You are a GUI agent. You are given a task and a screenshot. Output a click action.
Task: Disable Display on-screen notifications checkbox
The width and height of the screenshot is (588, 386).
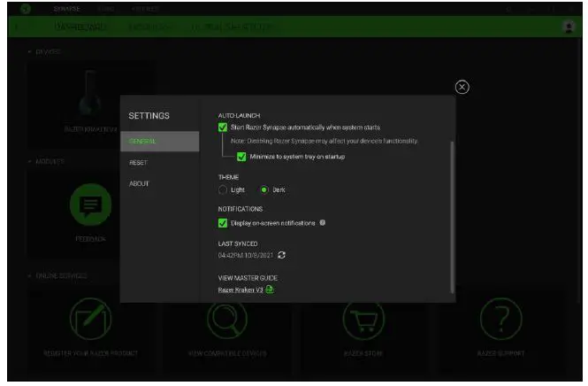[223, 223]
